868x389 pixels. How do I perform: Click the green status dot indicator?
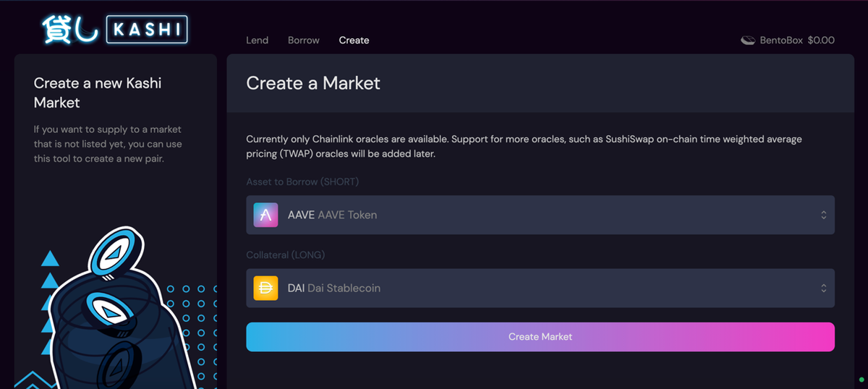coord(861,380)
